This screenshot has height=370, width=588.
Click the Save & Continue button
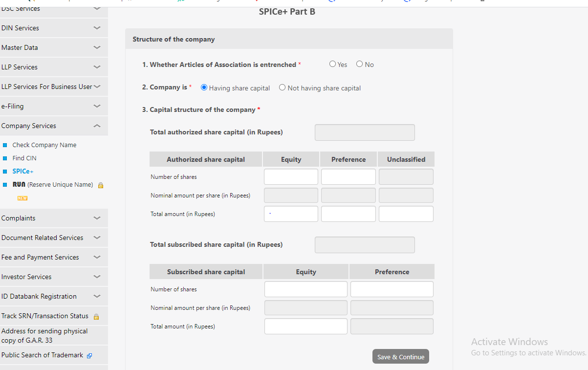401,357
